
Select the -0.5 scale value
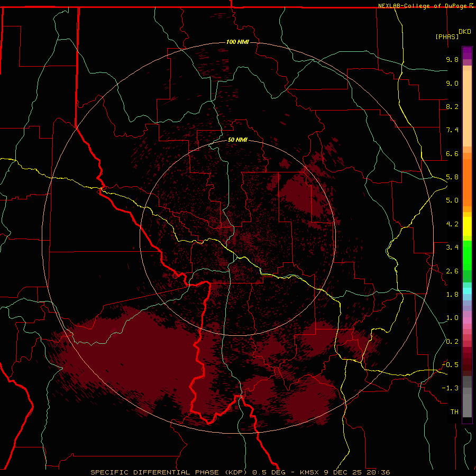pyautogui.click(x=450, y=364)
